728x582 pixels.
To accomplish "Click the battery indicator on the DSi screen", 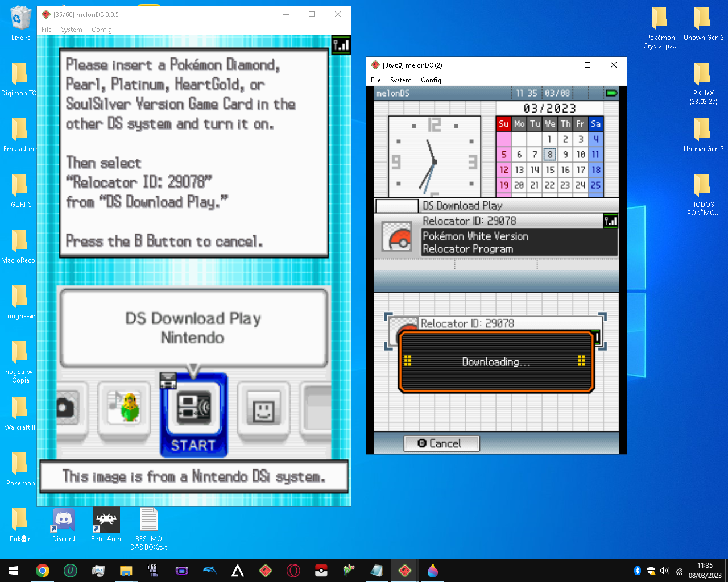I will (x=612, y=93).
